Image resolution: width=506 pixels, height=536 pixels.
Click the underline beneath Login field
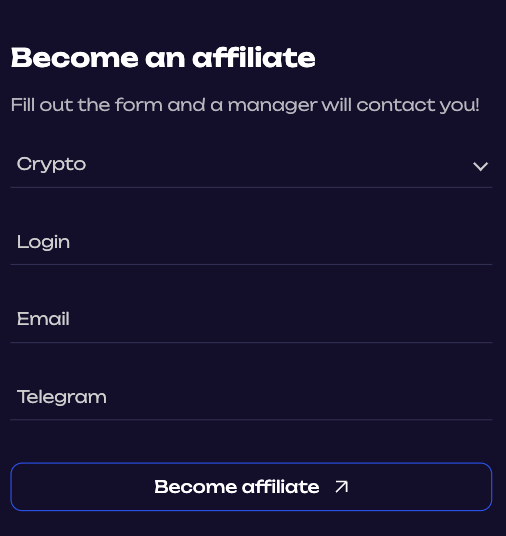click(251, 264)
